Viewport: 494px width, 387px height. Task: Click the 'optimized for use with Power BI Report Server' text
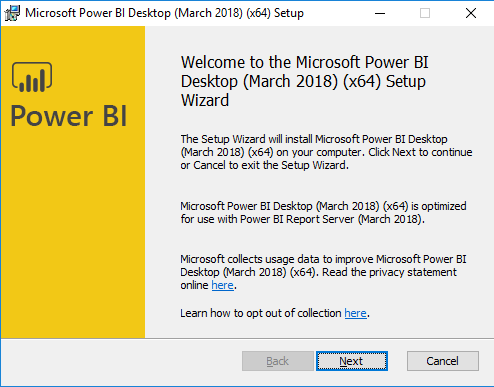323,213
